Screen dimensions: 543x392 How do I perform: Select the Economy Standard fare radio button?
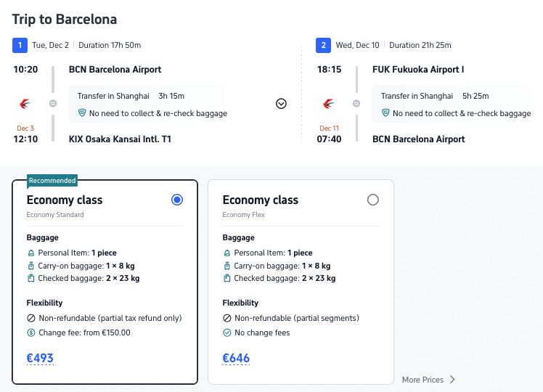(177, 200)
